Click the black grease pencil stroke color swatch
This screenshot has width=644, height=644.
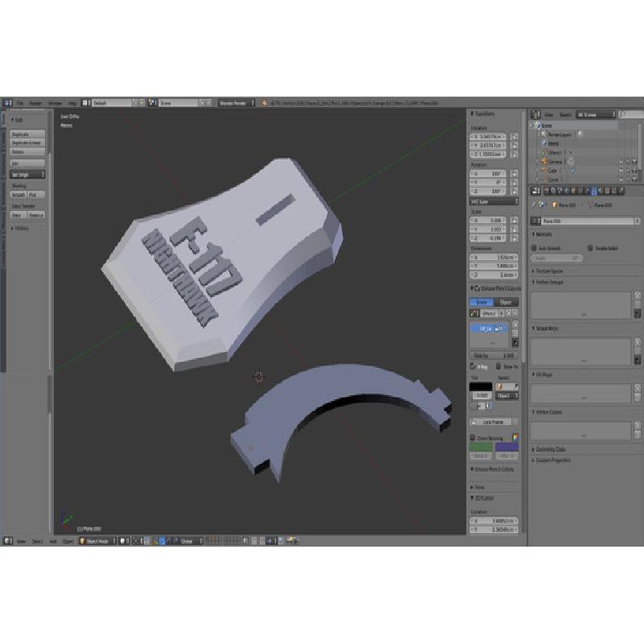[481, 386]
